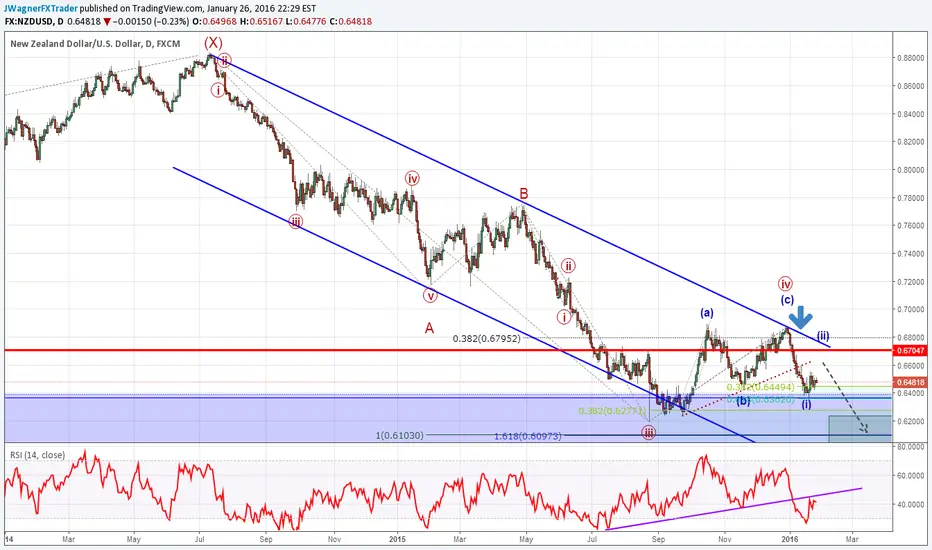
Task: Select the RSI (14, close) indicator label
Action: click(37, 455)
